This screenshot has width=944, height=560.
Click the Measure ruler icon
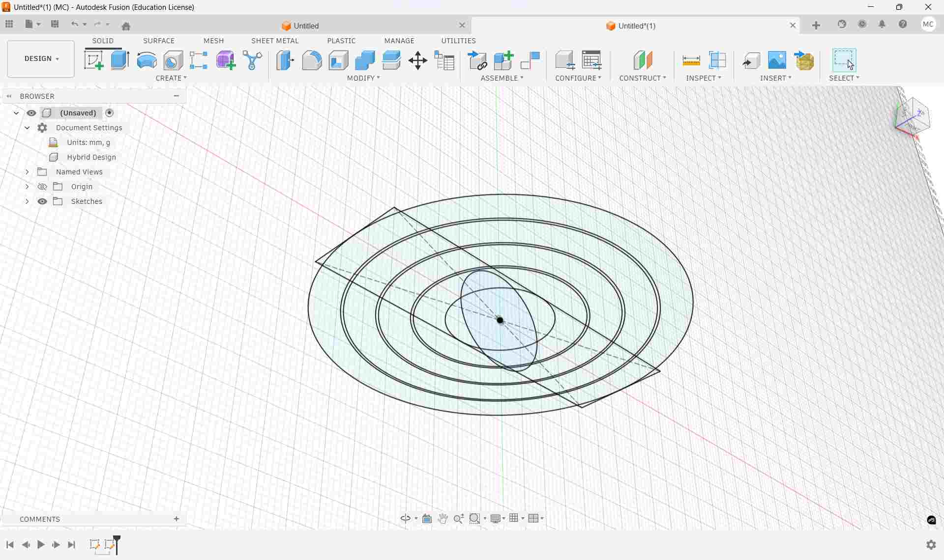[x=691, y=60]
